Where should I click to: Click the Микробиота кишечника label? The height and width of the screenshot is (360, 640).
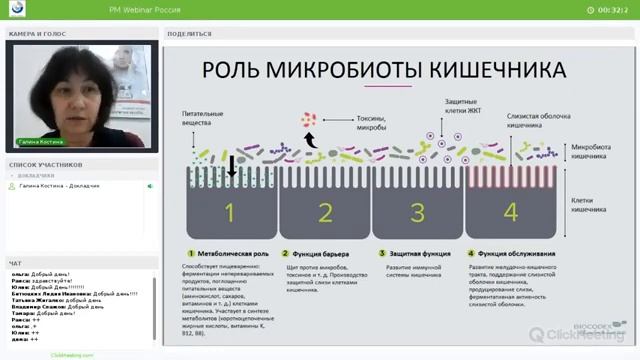click(x=591, y=151)
